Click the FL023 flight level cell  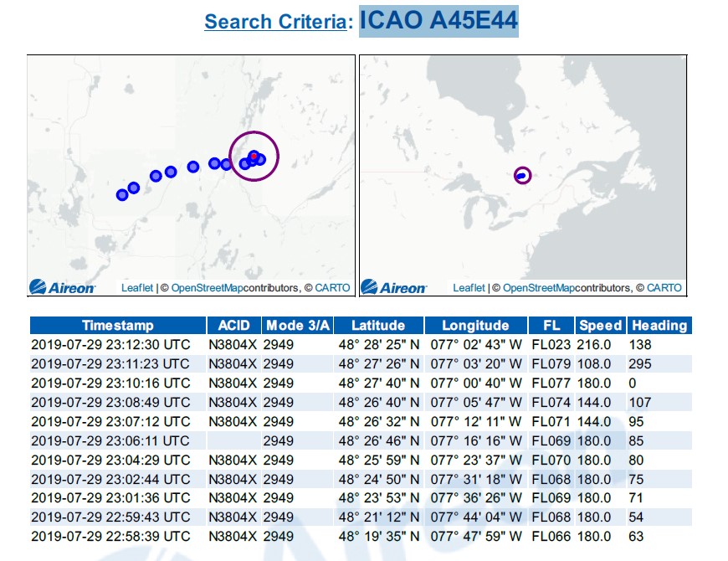tap(551, 344)
